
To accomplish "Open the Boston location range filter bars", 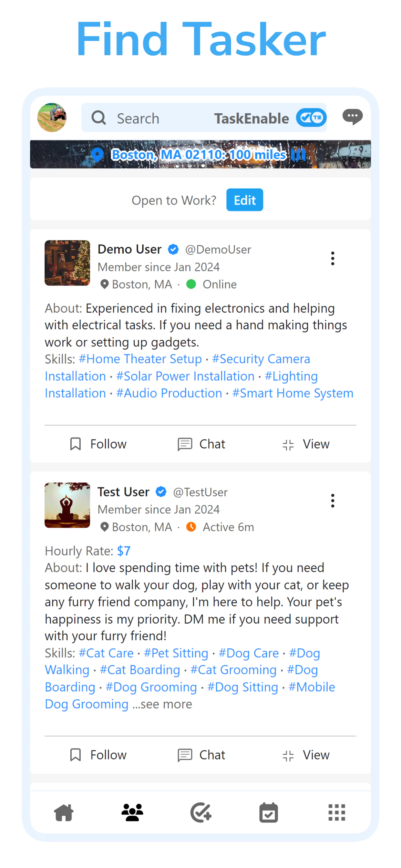I will [299, 155].
